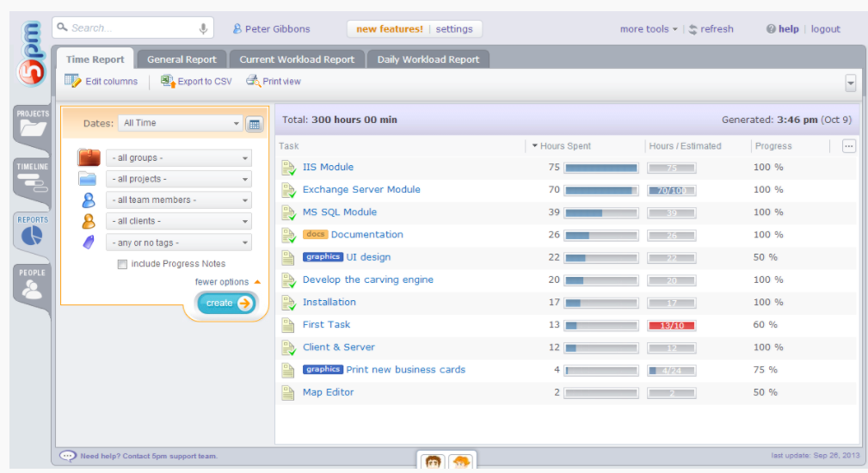Viewport: 868px width, 473px height.
Task: Click the column options ellipsis button
Action: coord(849,146)
